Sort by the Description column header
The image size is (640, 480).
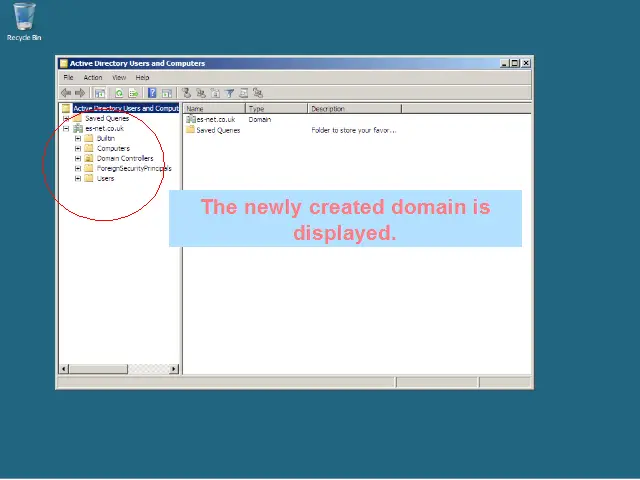[x=354, y=109]
